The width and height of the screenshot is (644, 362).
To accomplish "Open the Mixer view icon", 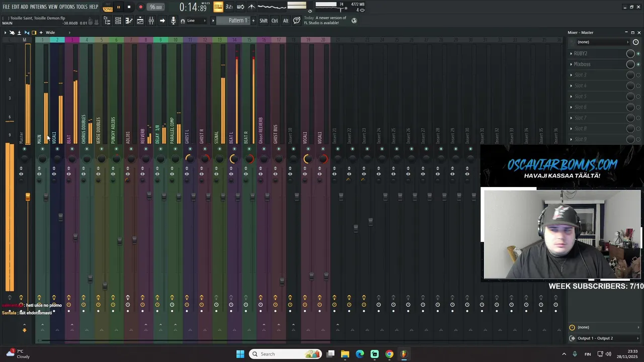I will [151, 21].
